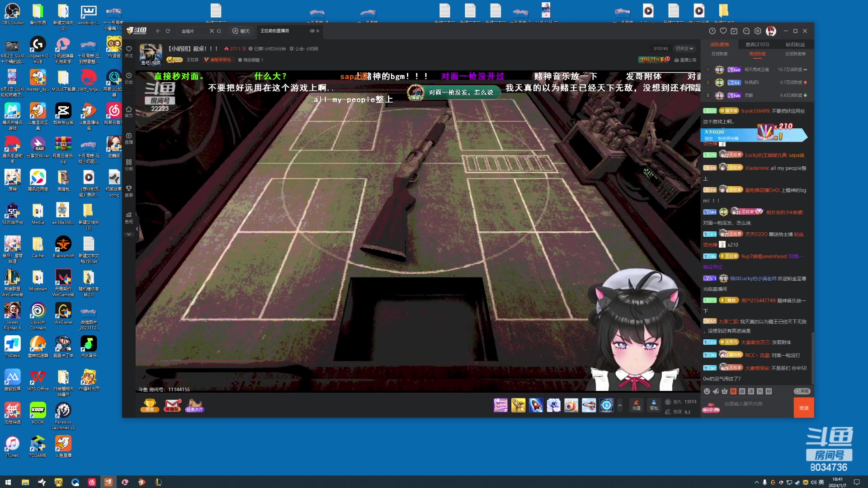Open the red envelope 可领取 icon below the video

172,405
